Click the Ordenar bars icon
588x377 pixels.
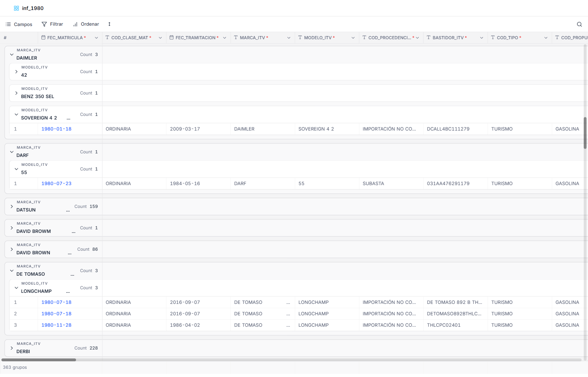pyautogui.click(x=75, y=24)
